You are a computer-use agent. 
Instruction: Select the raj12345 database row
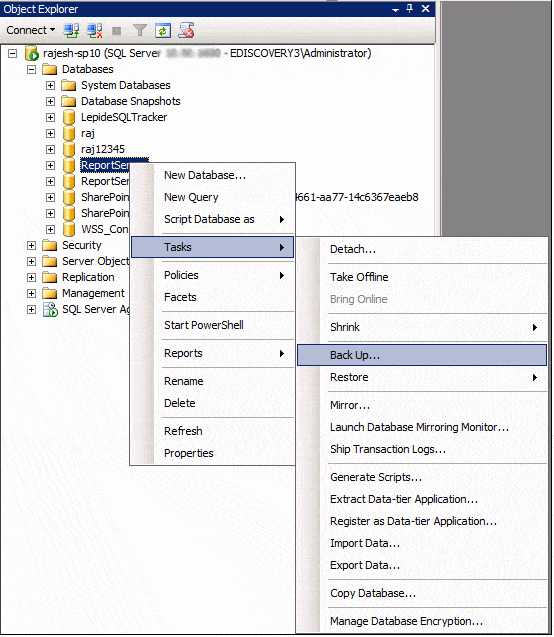[x=103, y=150]
